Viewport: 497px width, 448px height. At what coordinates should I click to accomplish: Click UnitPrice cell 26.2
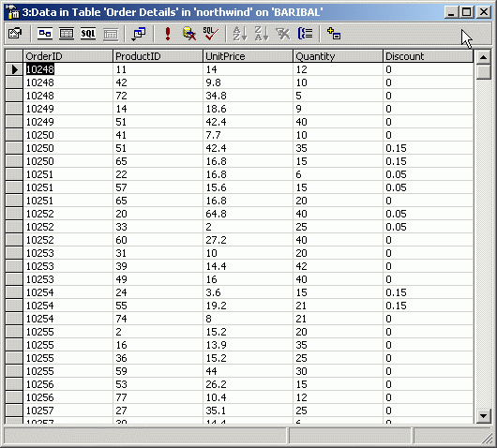click(x=248, y=384)
